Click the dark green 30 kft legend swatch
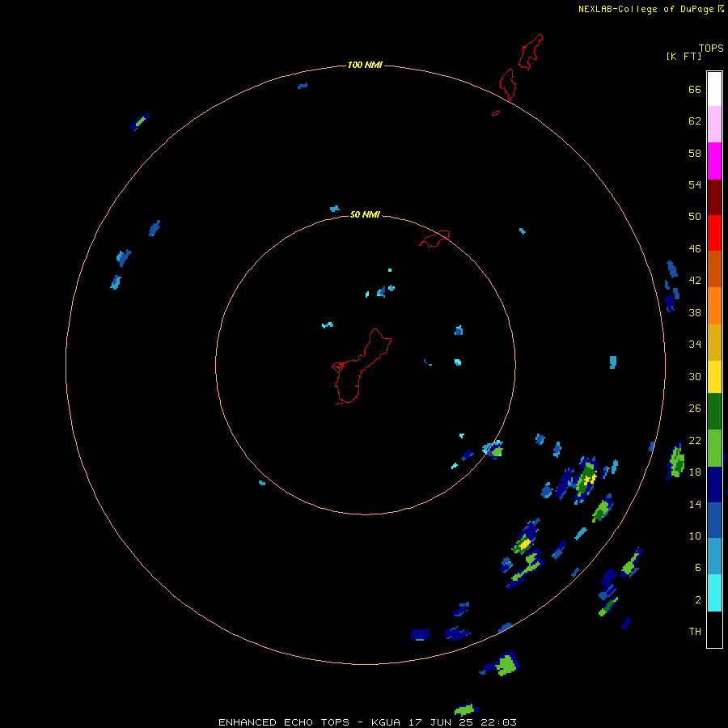The width and height of the screenshot is (728, 728). pos(714,412)
